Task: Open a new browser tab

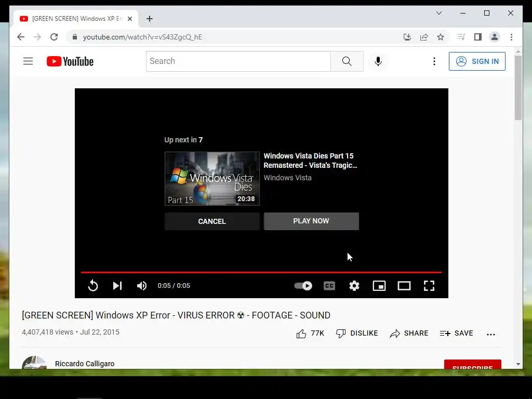Action: [x=150, y=19]
